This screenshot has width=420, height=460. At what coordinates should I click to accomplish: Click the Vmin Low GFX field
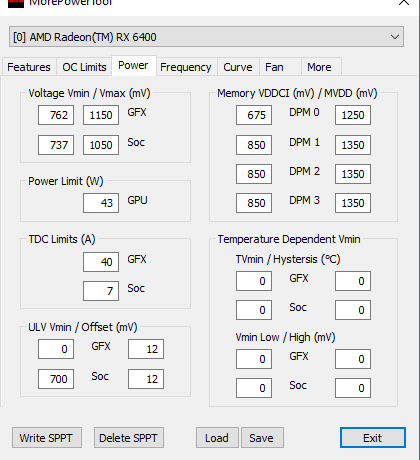pos(254,359)
